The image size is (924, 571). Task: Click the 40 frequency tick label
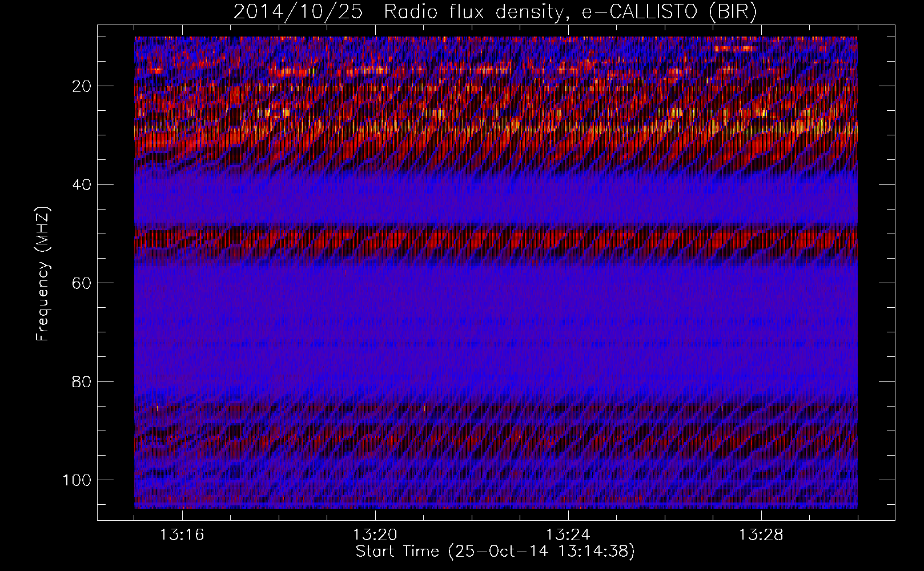tap(83, 185)
